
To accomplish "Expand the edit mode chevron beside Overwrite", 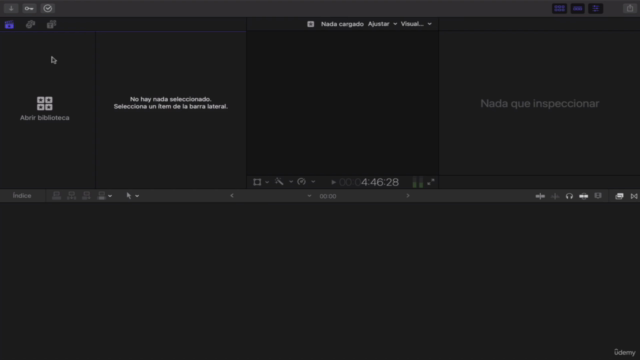I will pos(110,196).
